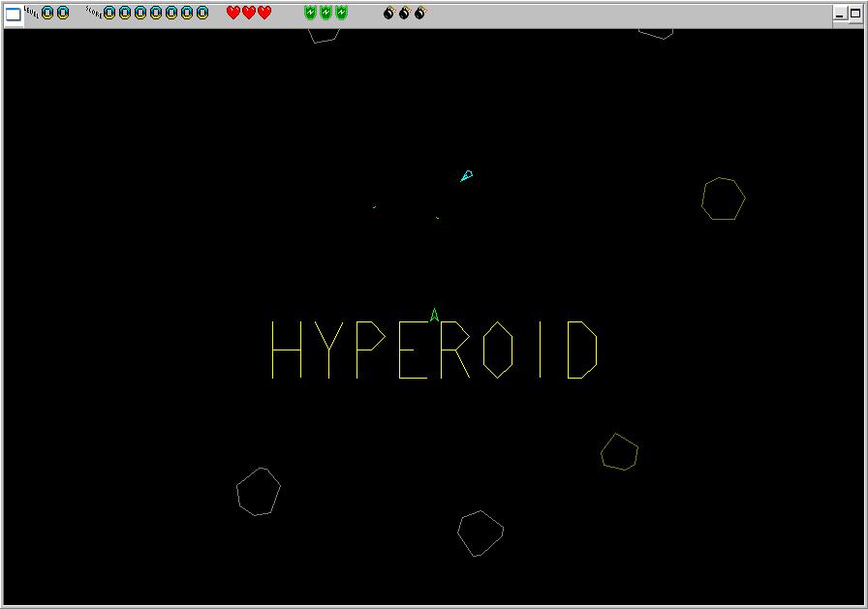Image resolution: width=868 pixels, height=609 pixels.
Task: Click the HYPEROID title text
Action: click(x=435, y=350)
